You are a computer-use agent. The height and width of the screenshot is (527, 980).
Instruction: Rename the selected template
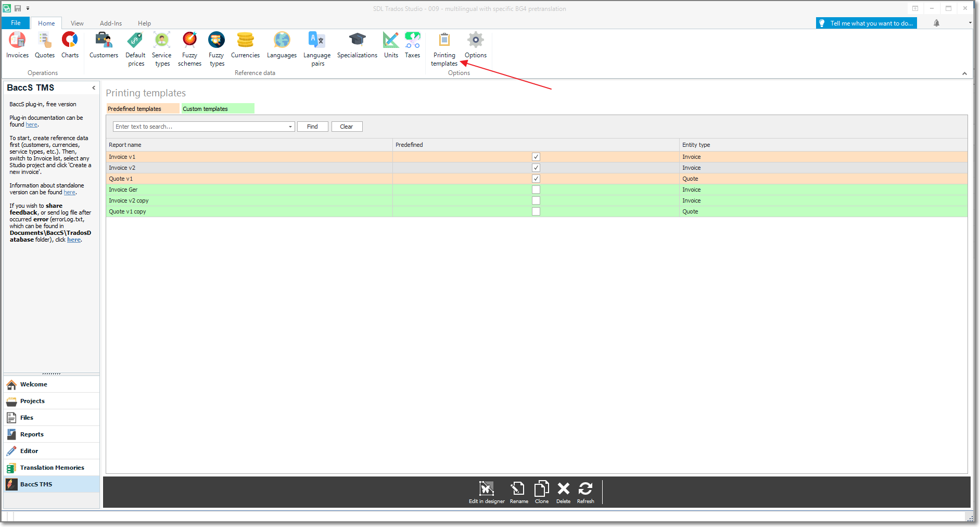point(519,493)
